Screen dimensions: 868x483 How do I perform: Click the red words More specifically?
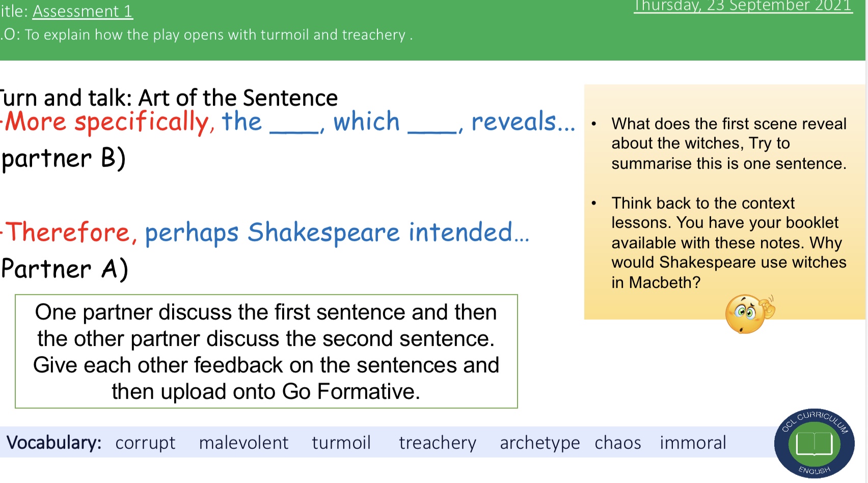[x=107, y=122]
